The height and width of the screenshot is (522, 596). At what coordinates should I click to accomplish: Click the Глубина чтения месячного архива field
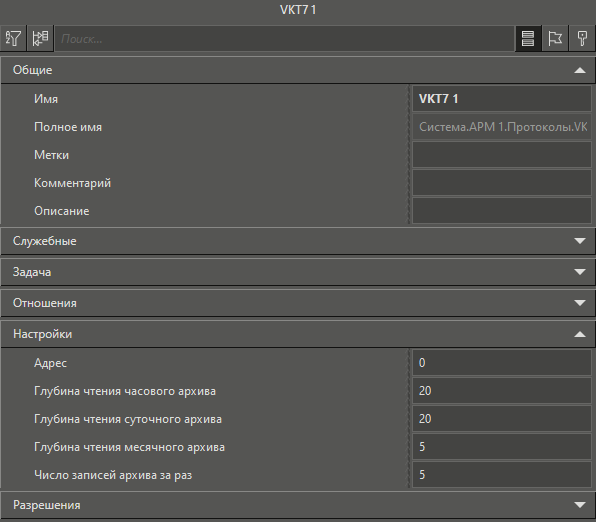[x=502, y=447]
